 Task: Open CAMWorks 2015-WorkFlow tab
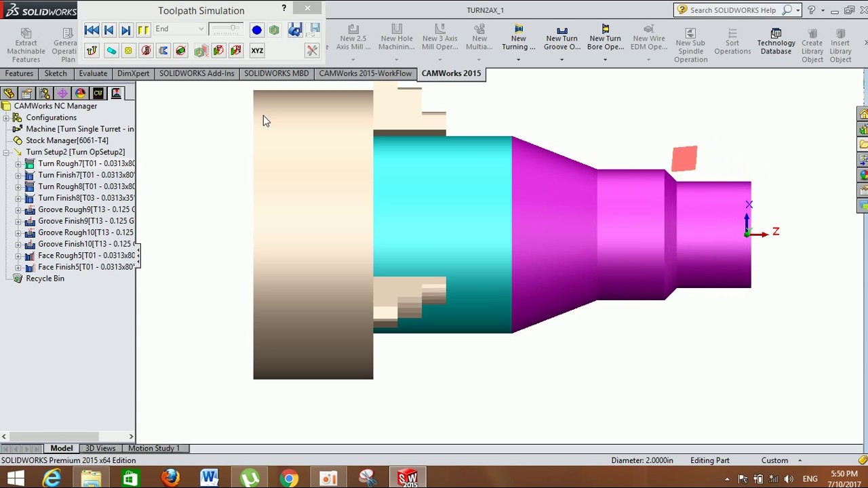click(365, 73)
